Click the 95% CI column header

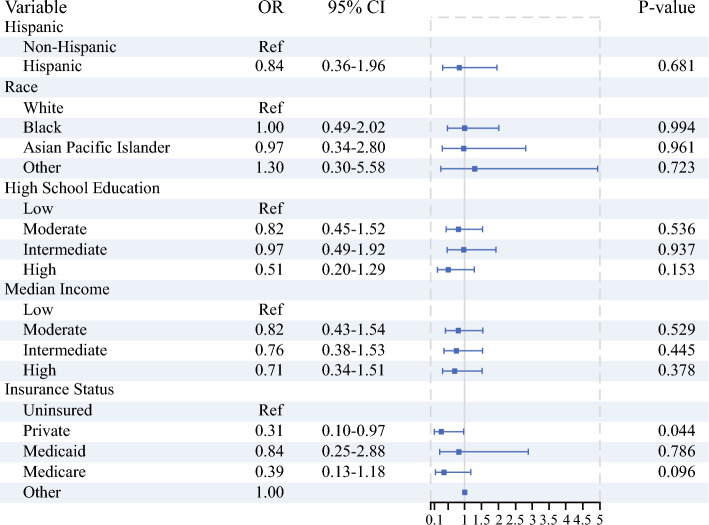pos(356,7)
